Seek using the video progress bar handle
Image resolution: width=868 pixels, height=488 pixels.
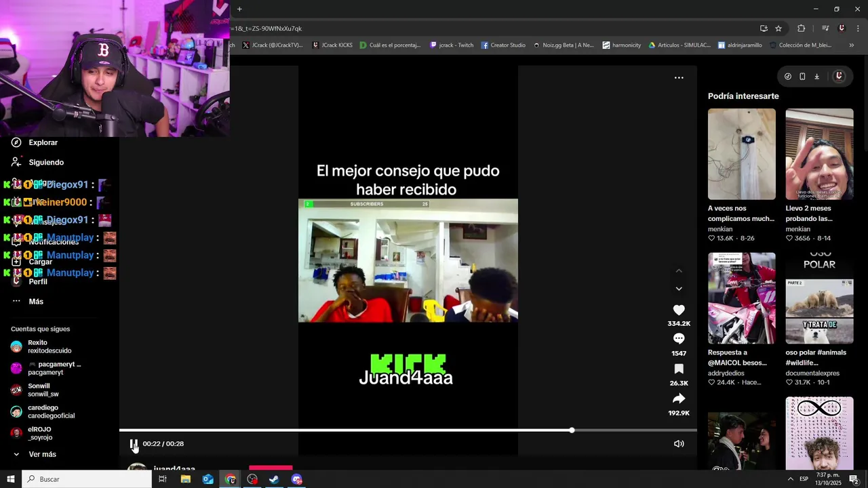(572, 430)
